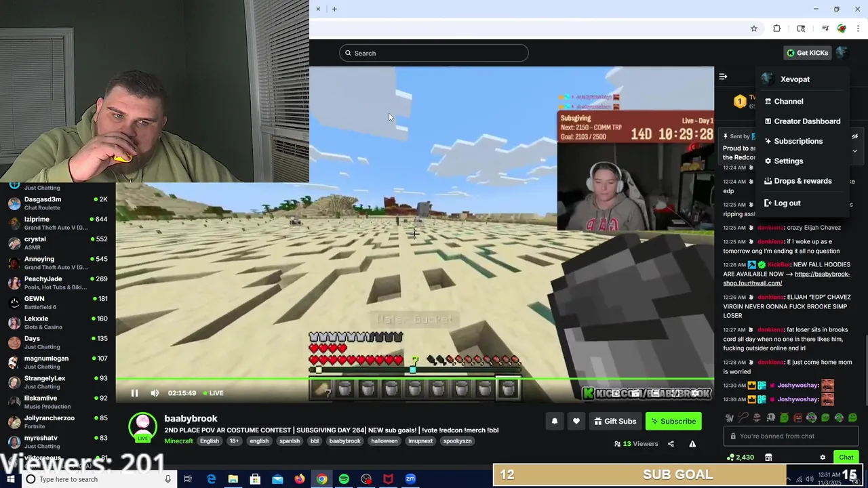The height and width of the screenshot is (488, 868).
Task: Subscribe to baabybrook
Action: click(x=673, y=421)
